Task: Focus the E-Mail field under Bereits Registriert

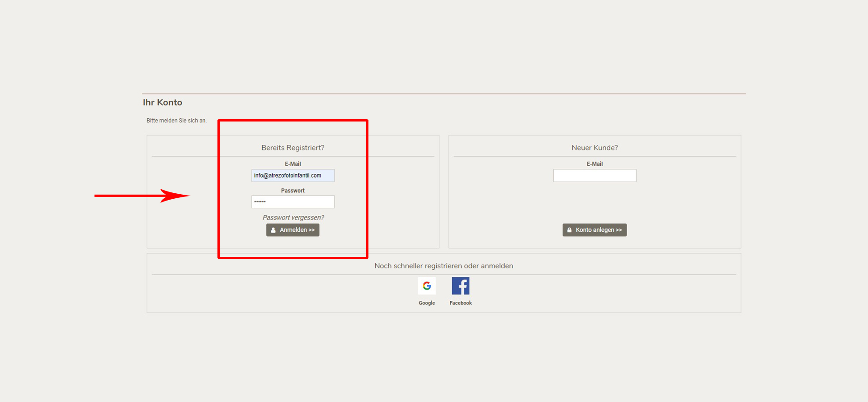Action: tap(292, 176)
